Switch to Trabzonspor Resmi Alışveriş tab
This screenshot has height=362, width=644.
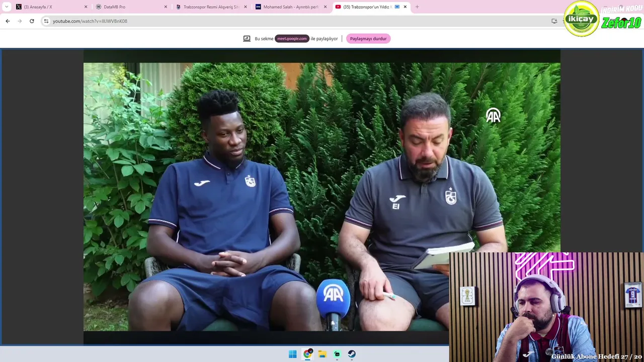point(211,7)
